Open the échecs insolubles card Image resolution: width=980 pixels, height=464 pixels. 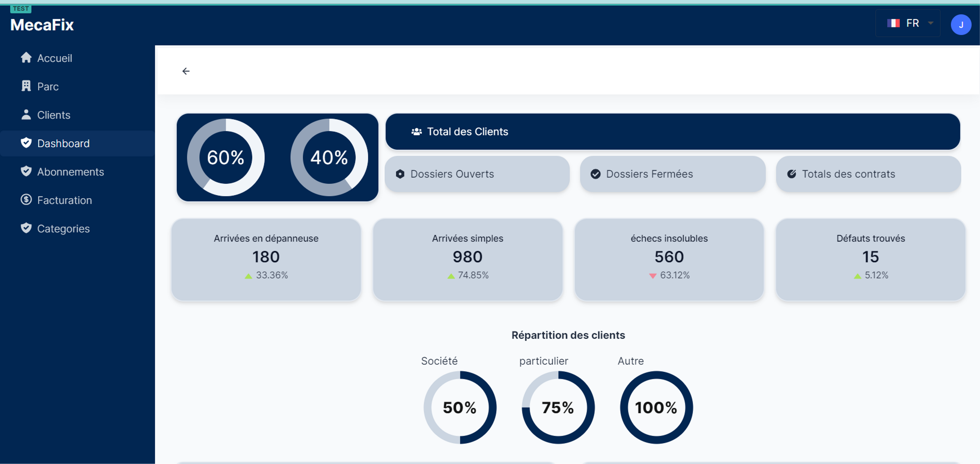(669, 260)
